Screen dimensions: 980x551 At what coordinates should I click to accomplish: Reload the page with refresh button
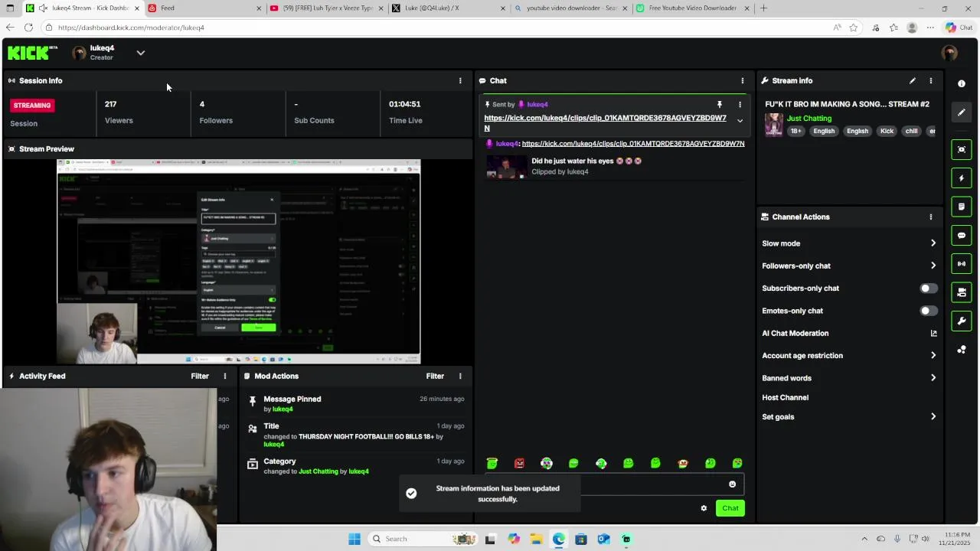(28, 28)
